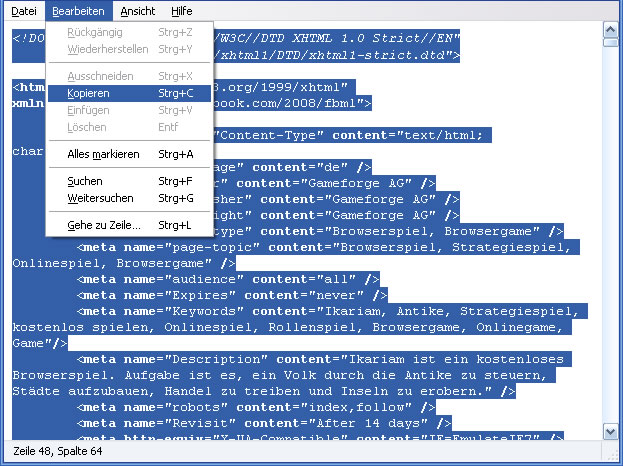Image resolution: width=624 pixels, height=466 pixels.
Task: Choose Kopieren to copy selection
Action: coord(129,93)
